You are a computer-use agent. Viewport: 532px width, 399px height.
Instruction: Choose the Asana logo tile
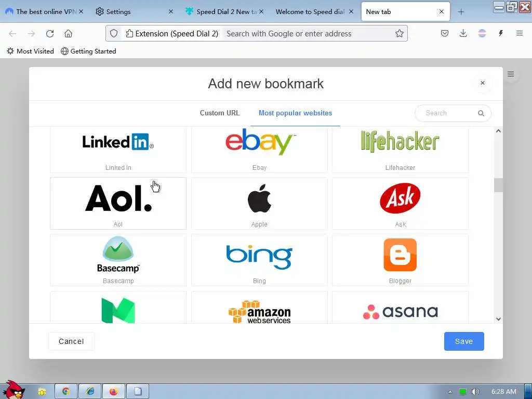click(400, 307)
